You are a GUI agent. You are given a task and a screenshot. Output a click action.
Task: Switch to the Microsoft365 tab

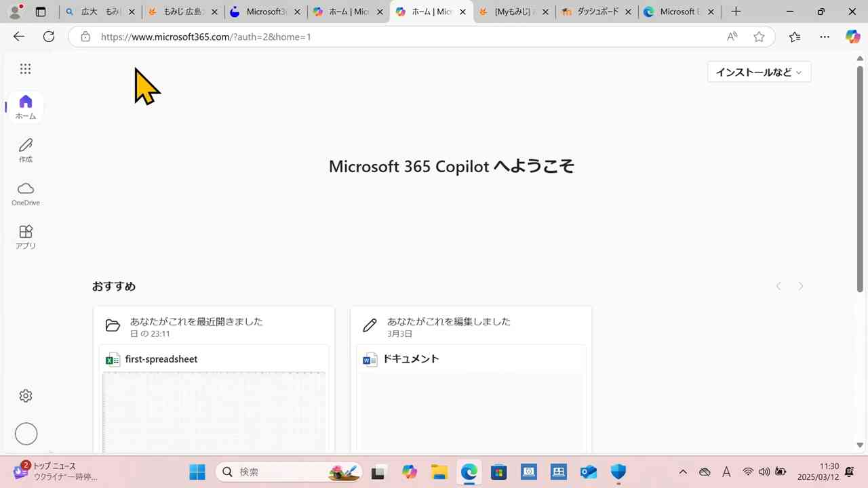[266, 12]
